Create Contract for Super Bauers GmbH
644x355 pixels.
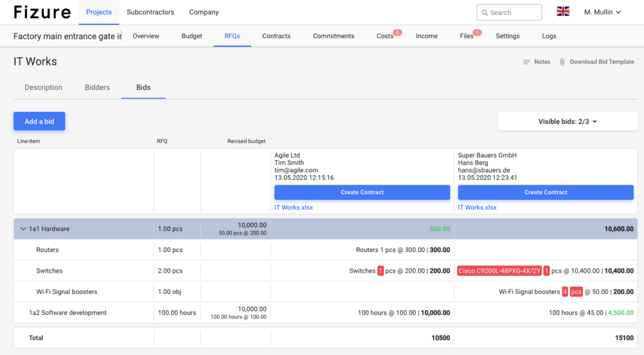coord(546,192)
